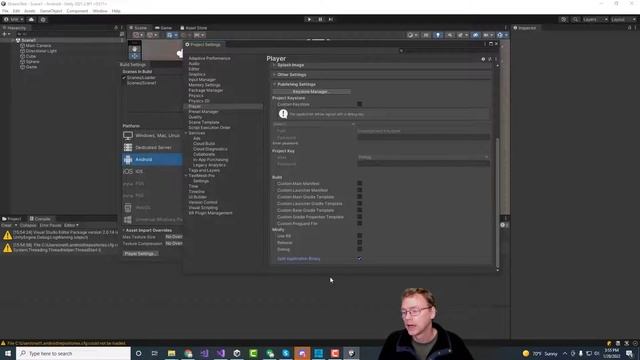Click the Player settings scrollbar

click(x=497, y=203)
